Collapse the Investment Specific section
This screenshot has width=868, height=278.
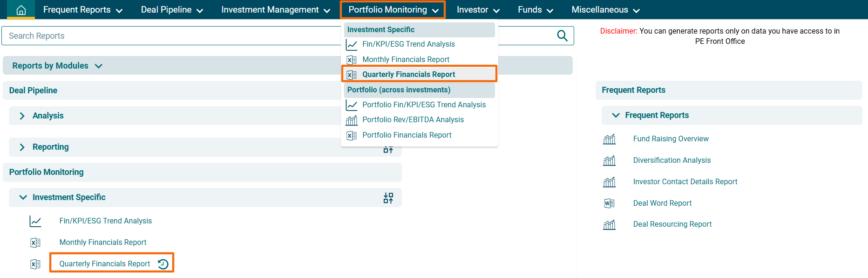click(23, 198)
